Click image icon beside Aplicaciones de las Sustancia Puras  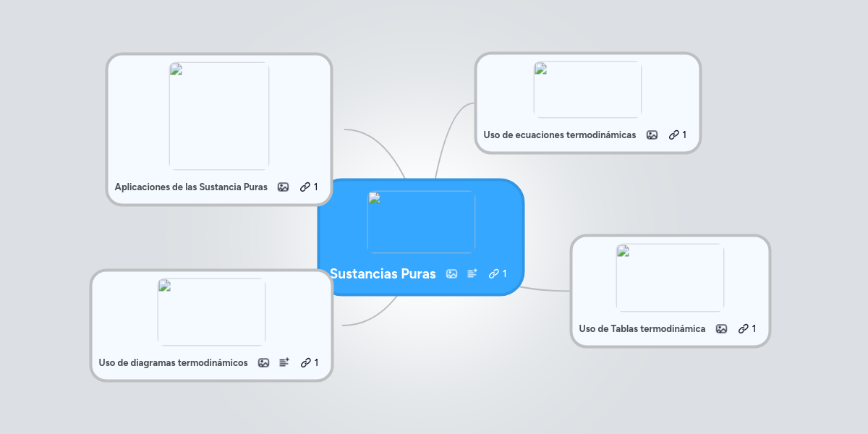[283, 187]
